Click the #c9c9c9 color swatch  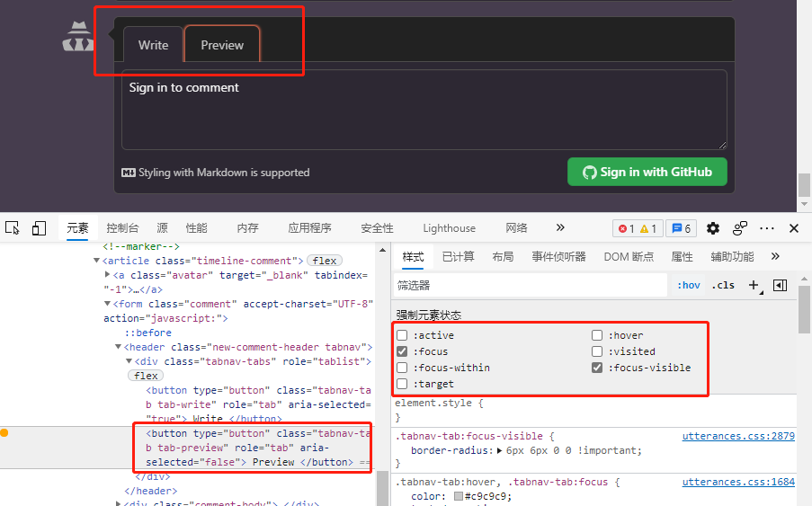[x=459, y=496]
